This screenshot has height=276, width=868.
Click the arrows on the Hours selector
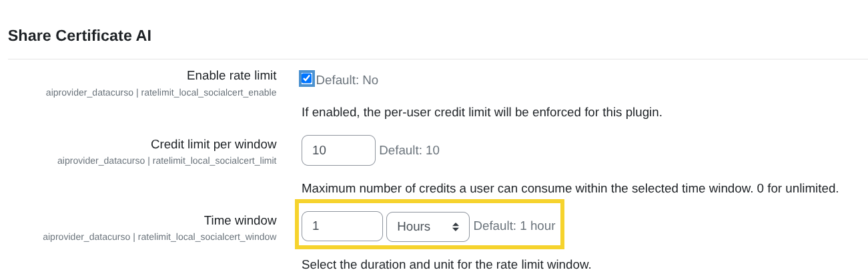[x=456, y=227]
